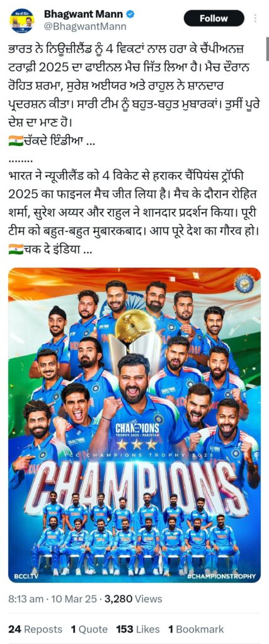Open the three-dot more options menu

[255, 18]
